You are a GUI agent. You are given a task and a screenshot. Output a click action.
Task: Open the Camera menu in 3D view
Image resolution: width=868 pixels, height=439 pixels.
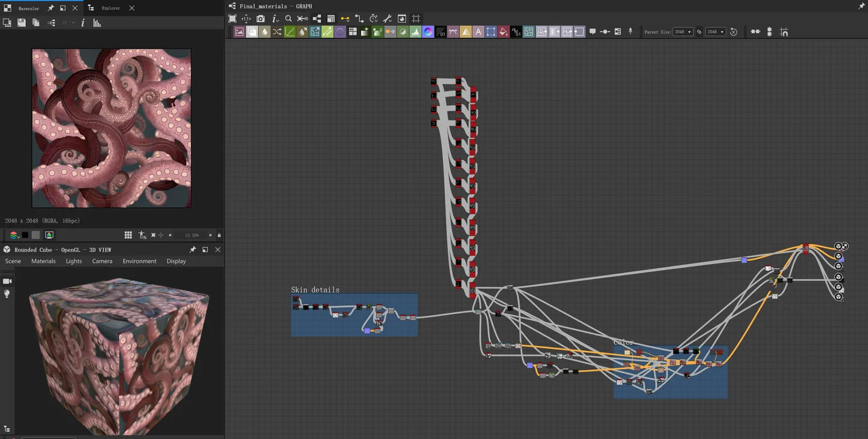pyautogui.click(x=102, y=261)
